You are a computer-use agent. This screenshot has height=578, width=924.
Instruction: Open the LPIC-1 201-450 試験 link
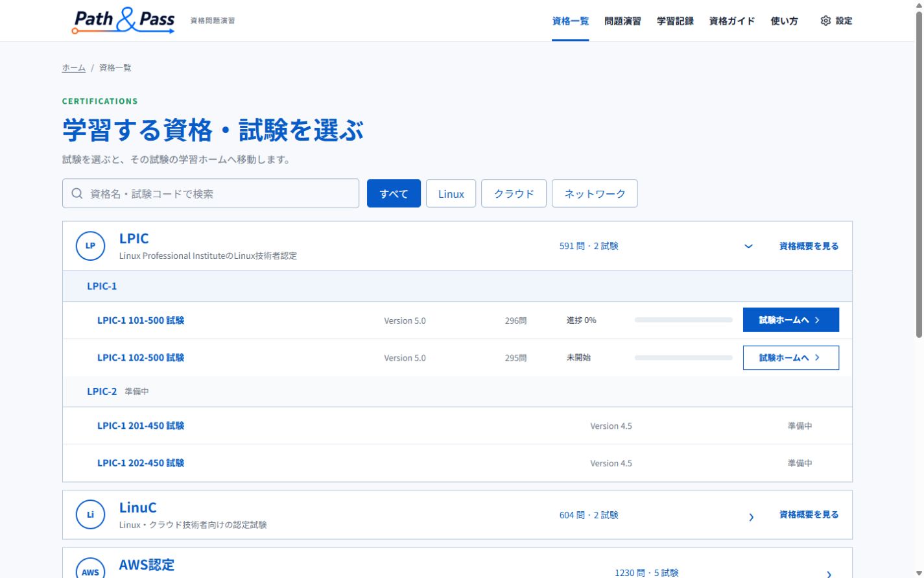click(x=141, y=426)
